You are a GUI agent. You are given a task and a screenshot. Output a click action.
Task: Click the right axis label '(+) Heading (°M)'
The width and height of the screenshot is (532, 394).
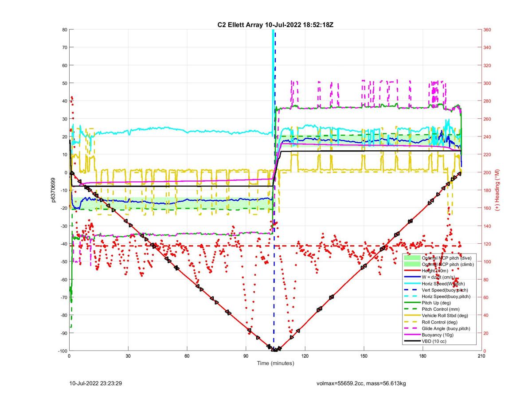497,190
